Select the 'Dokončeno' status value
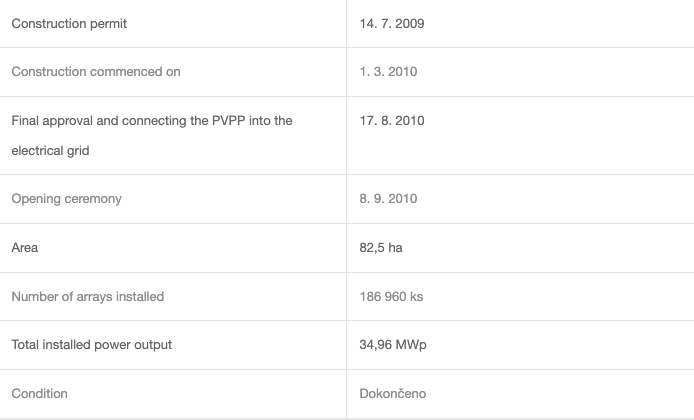Image resolution: width=694 pixels, height=420 pixels. click(x=393, y=393)
